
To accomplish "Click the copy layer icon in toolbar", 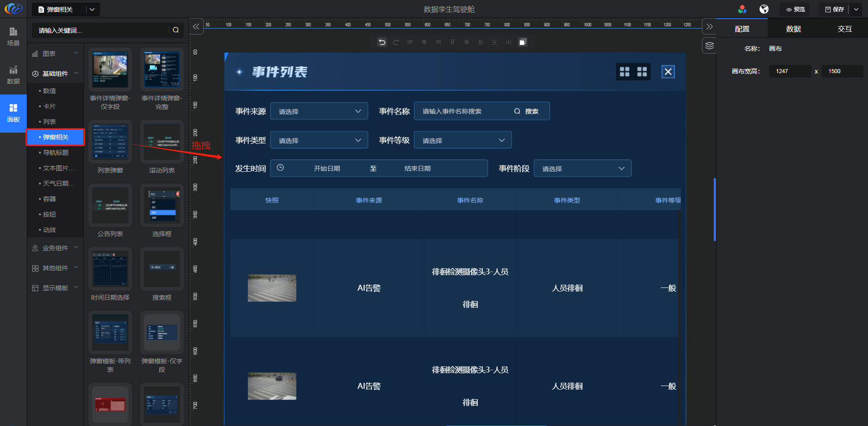I will 523,42.
